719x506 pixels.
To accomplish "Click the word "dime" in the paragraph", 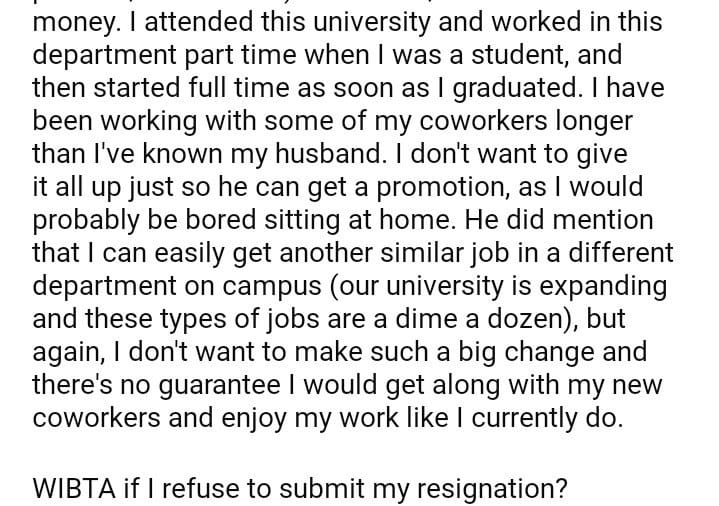I will (435, 320).
